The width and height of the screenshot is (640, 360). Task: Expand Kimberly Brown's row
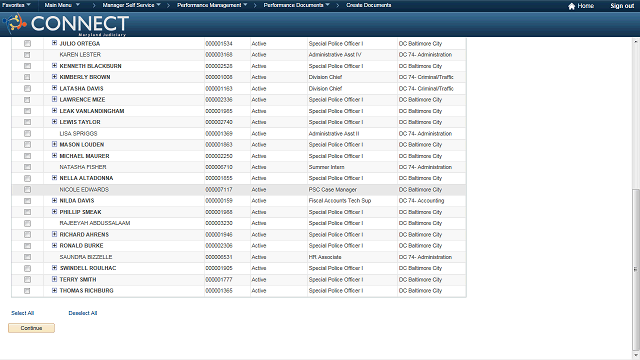point(54,77)
